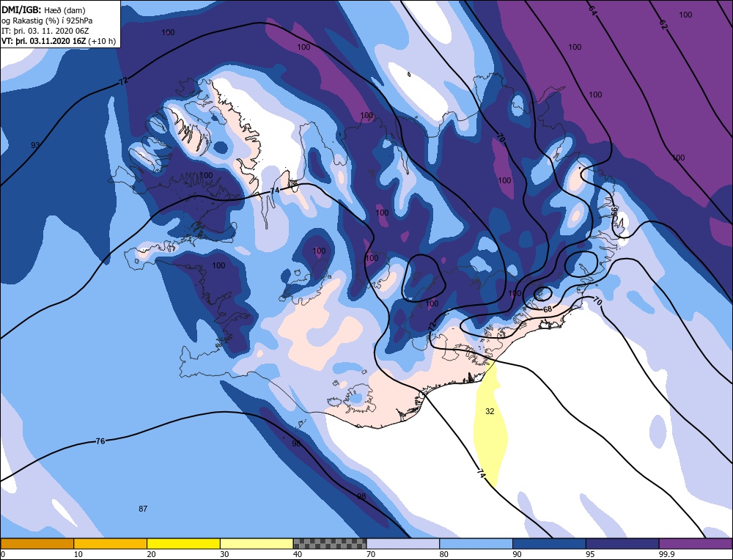Click the "DMI/IGB: Hæð (dam)" title line
Image resolution: width=733 pixels, height=560 pixels.
[x=43, y=10]
